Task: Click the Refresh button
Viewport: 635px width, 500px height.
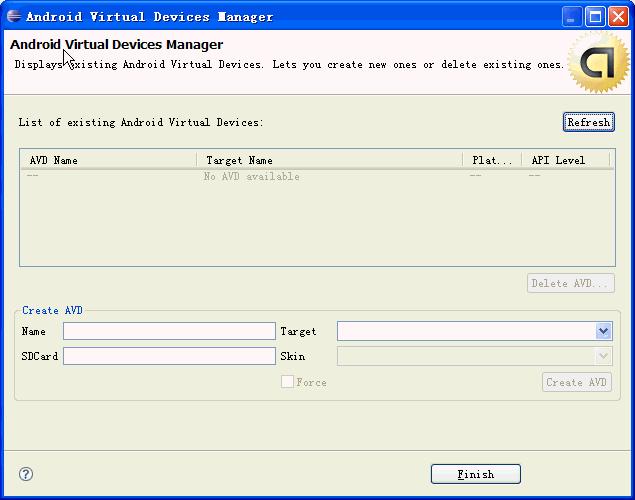Action: [x=588, y=122]
